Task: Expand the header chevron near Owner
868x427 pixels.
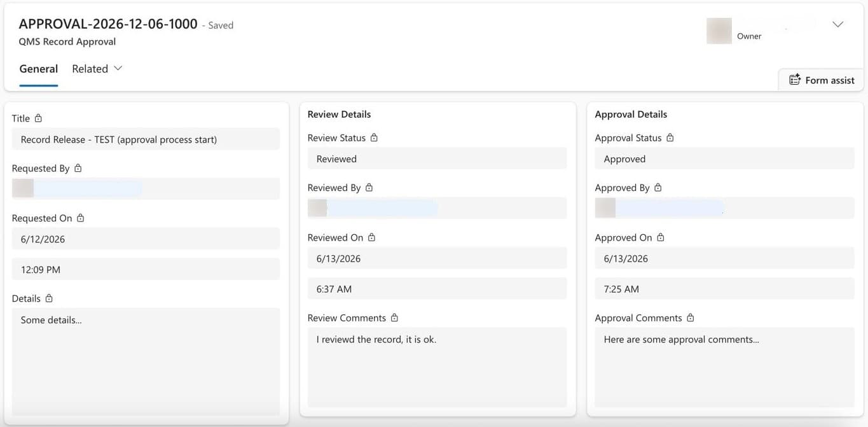Action: (x=837, y=24)
